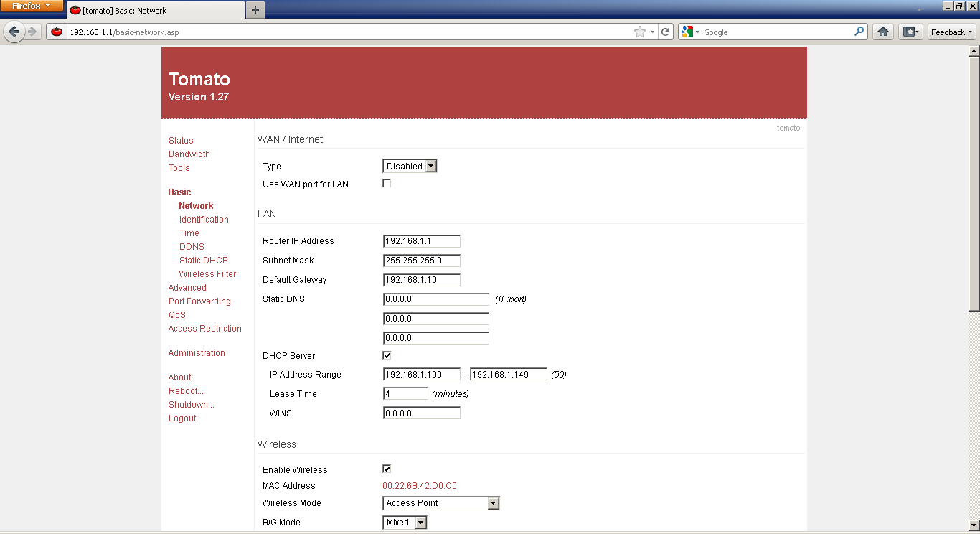The height and width of the screenshot is (534, 980).
Task: Select the [tomato] Basic: Network tab
Action: (155, 11)
